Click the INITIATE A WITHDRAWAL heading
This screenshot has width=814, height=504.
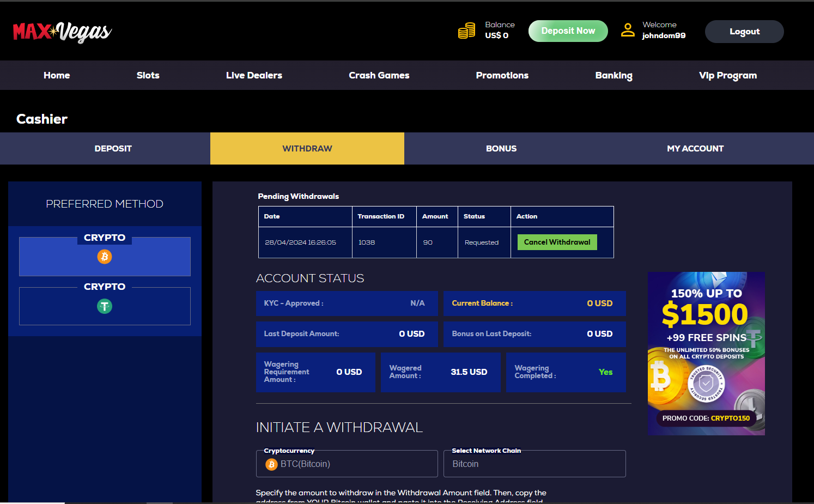pyautogui.click(x=339, y=427)
